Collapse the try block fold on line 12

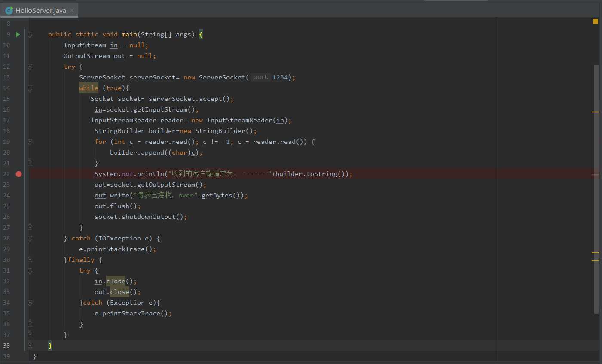pyautogui.click(x=30, y=67)
